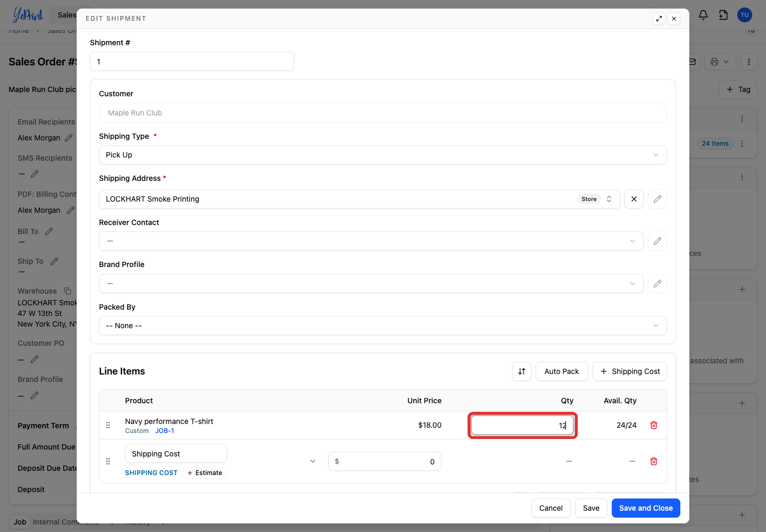
Task: Edit the Ship To pencil on sales order
Action: point(54,261)
